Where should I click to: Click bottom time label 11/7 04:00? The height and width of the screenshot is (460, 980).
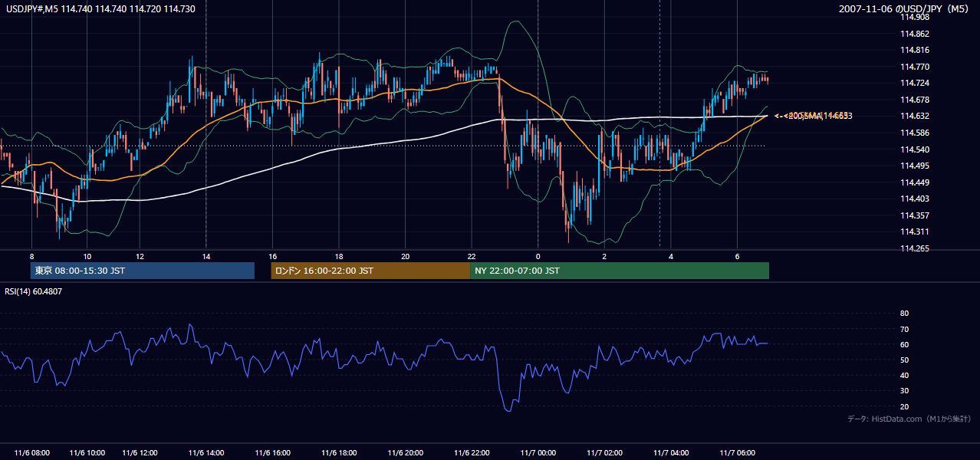tap(671, 452)
